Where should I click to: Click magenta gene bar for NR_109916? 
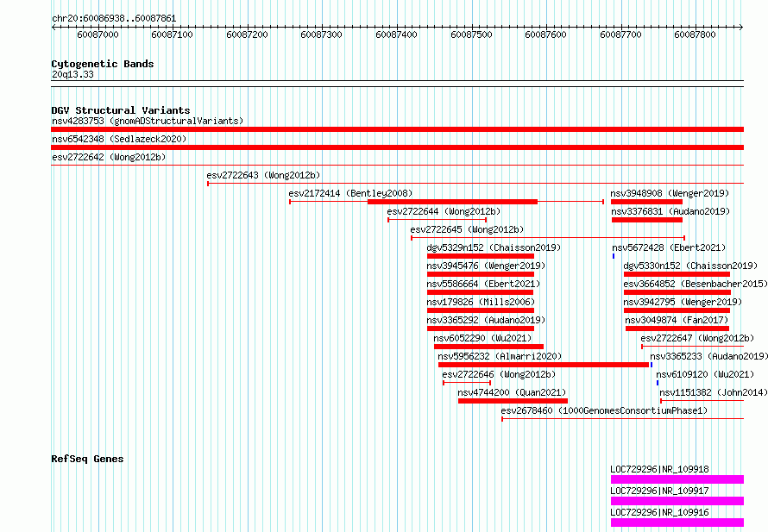click(x=677, y=523)
